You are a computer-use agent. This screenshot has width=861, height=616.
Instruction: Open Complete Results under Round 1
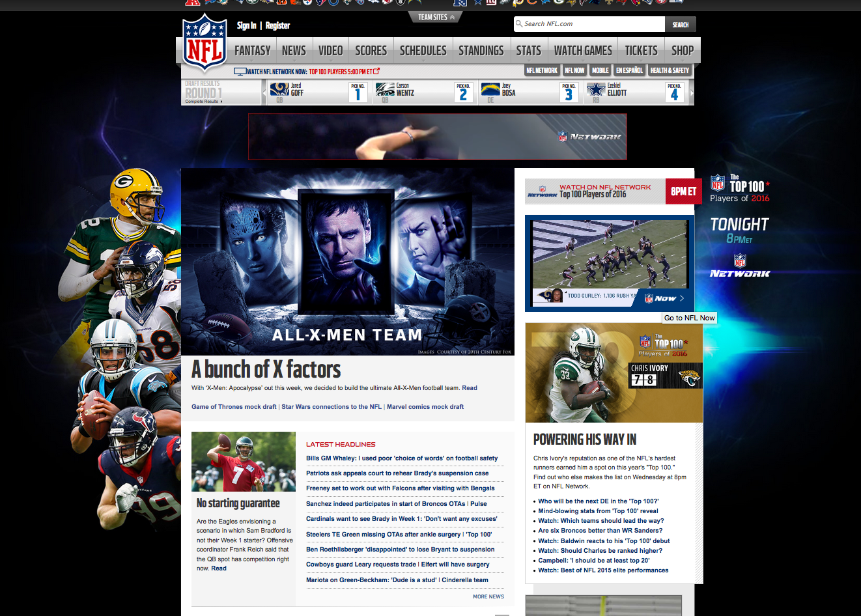(204, 102)
